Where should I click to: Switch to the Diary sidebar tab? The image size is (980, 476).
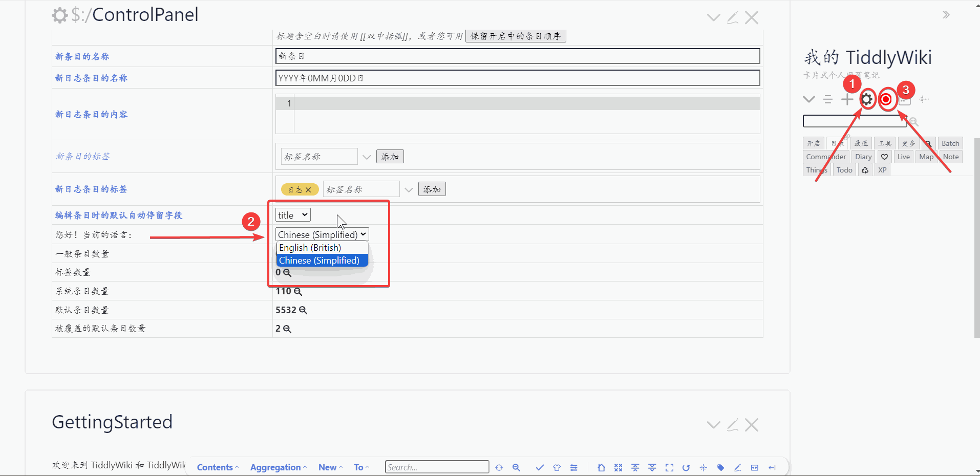(863, 157)
